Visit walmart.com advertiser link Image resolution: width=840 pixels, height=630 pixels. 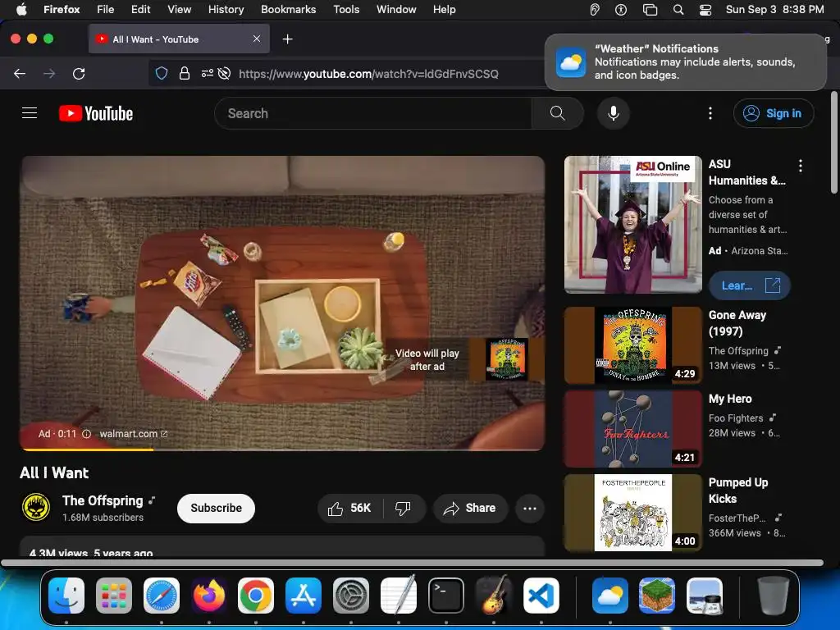coord(134,434)
